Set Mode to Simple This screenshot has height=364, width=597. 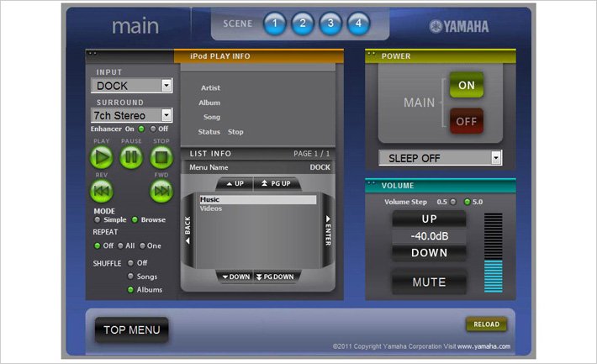click(98, 219)
